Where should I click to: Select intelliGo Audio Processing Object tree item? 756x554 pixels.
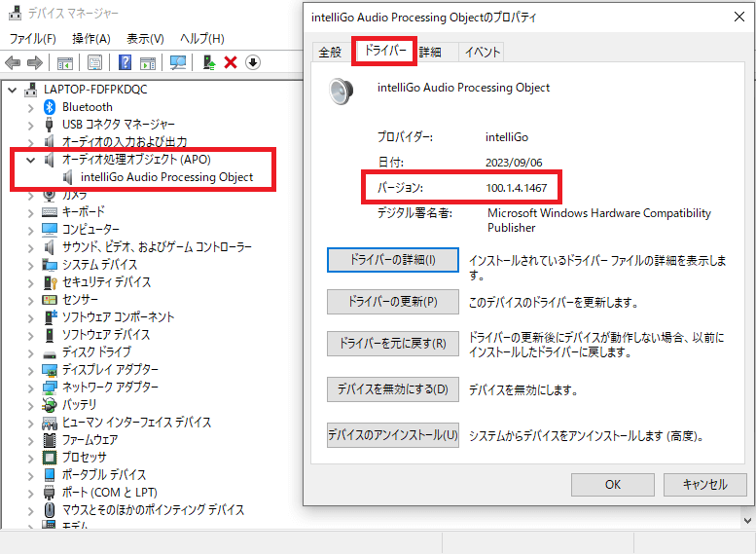(166, 177)
